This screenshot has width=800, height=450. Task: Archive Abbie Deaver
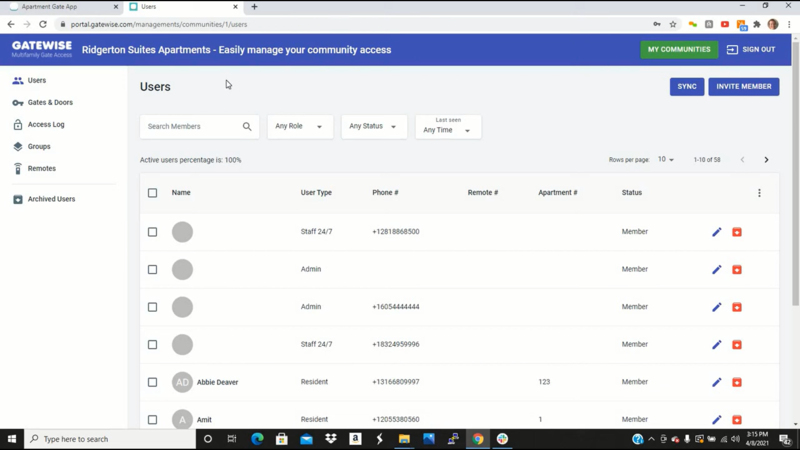click(737, 382)
